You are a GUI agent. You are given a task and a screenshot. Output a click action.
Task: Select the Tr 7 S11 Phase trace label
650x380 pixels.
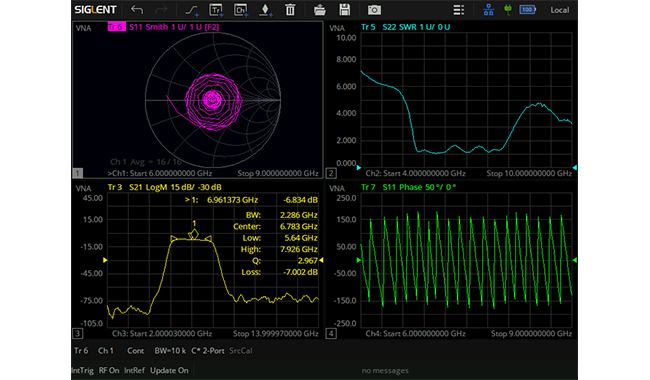[408, 187]
